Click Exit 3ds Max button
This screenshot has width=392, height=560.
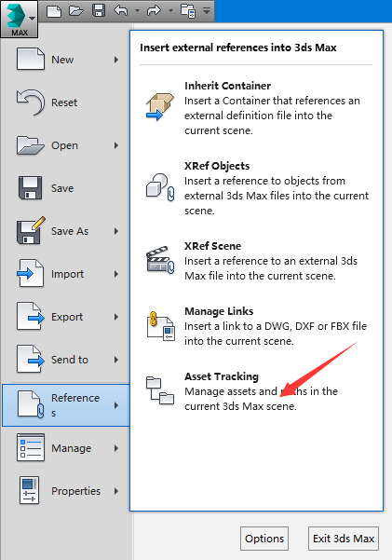point(344,539)
